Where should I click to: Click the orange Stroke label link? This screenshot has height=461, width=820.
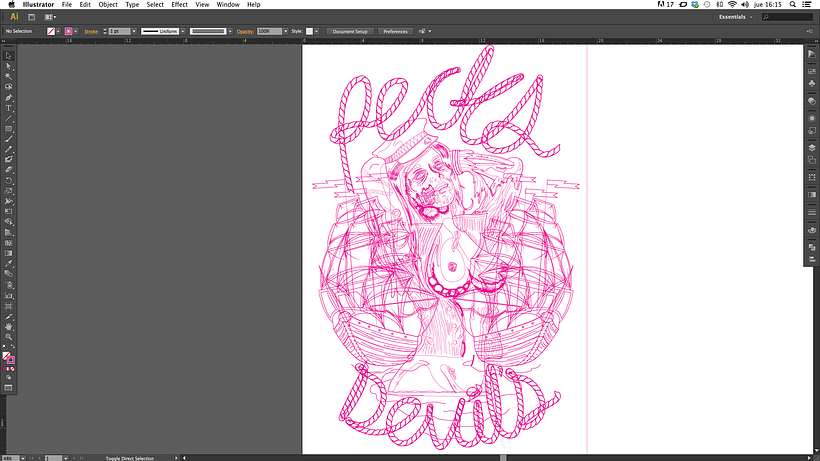(92, 31)
